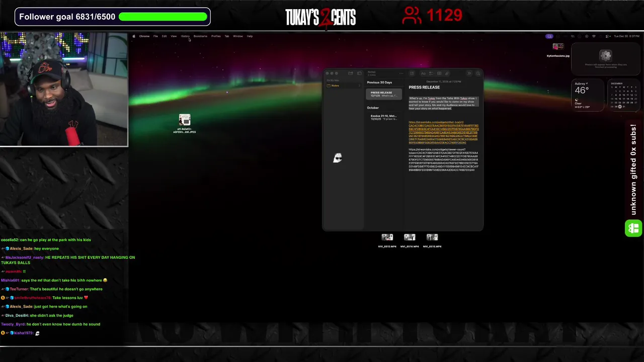Open the Profiles menu
This screenshot has width=644, height=362.
click(x=216, y=36)
